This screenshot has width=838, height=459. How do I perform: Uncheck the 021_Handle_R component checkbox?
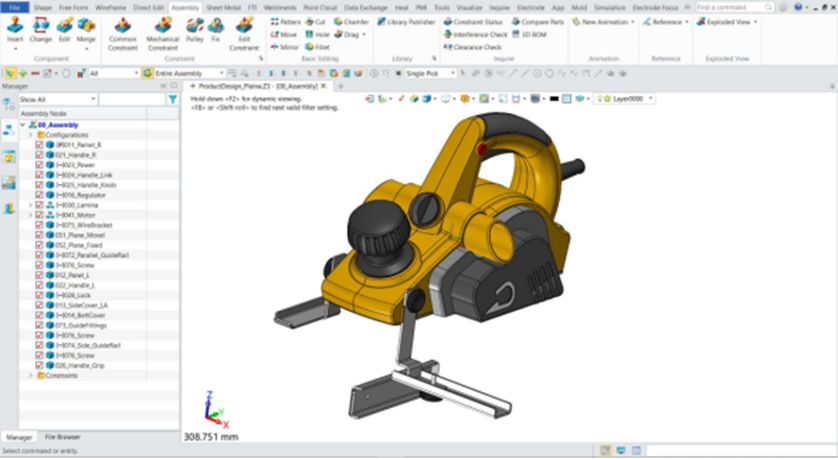(x=39, y=155)
